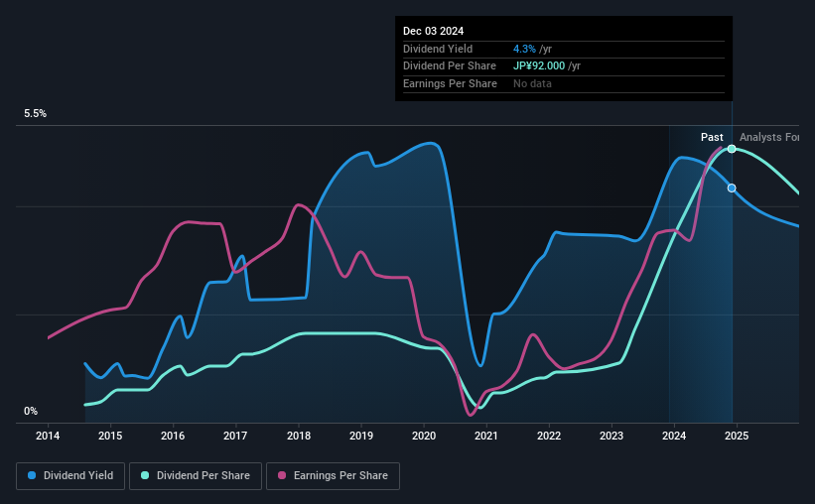Click the "Past" region label
Viewport: 815px width, 504px height.
(712, 137)
